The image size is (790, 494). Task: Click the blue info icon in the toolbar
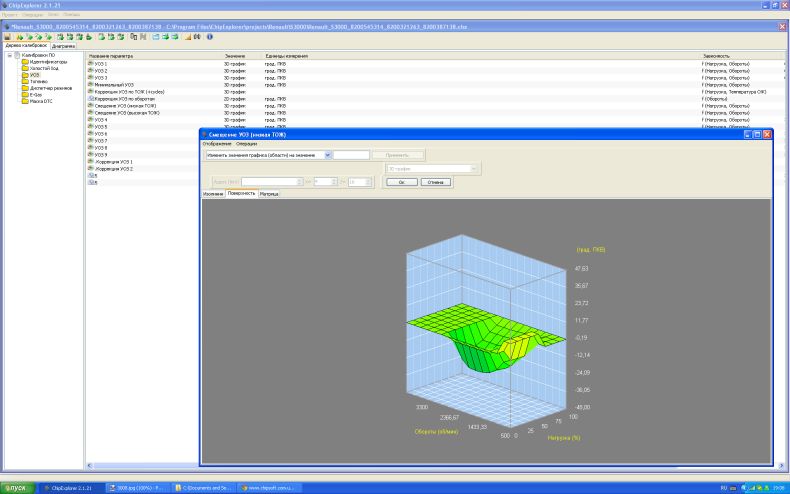pos(210,37)
